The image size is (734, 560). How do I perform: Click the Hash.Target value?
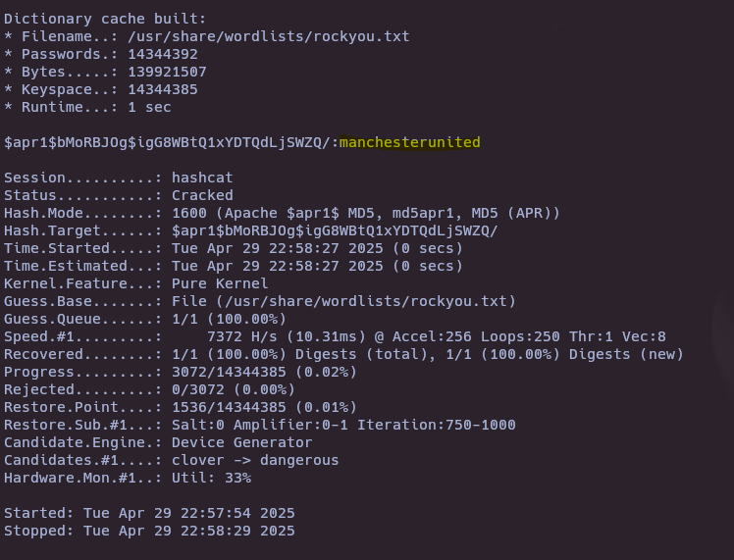tap(335, 230)
